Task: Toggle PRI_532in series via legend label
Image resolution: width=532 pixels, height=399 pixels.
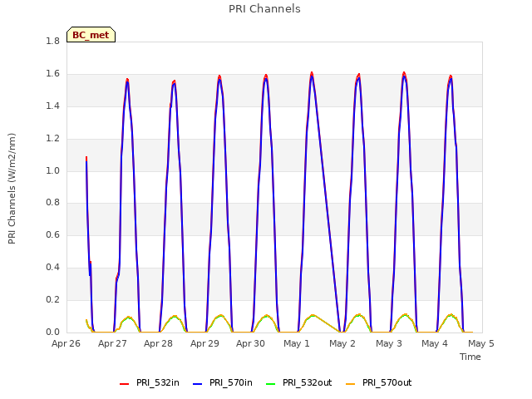Action: [158, 382]
